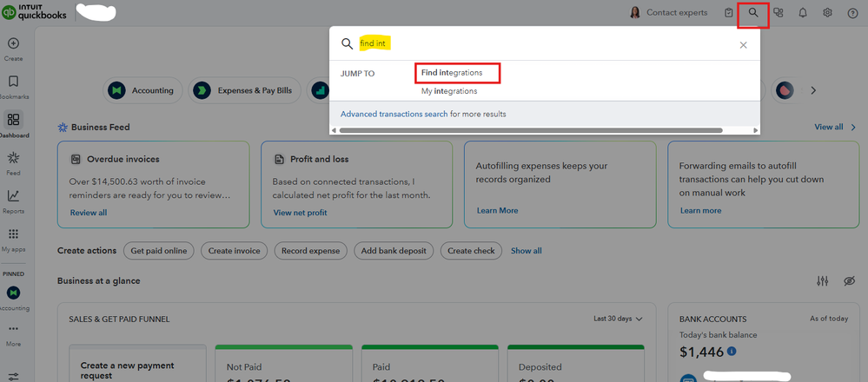
Task: Select Find integrations from search results
Action: point(452,73)
